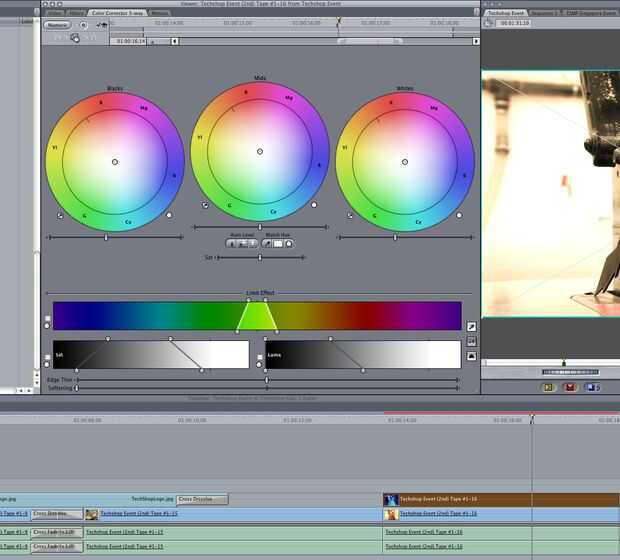The width and height of the screenshot is (620, 560).
Task: Toggle the Sat limit checkbox
Action: 47,357
